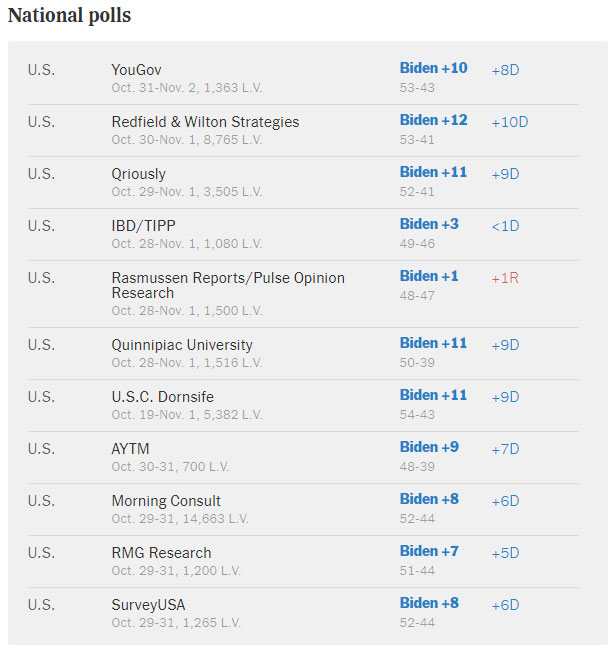Select the U.S.C. Dornsife poll
614x654 pixels.
tap(162, 397)
